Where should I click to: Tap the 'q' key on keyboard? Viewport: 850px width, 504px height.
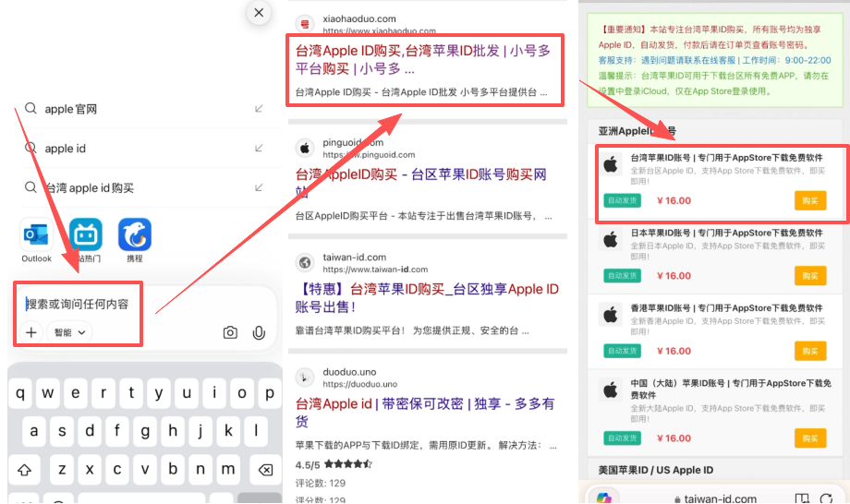pyautogui.click(x=20, y=393)
